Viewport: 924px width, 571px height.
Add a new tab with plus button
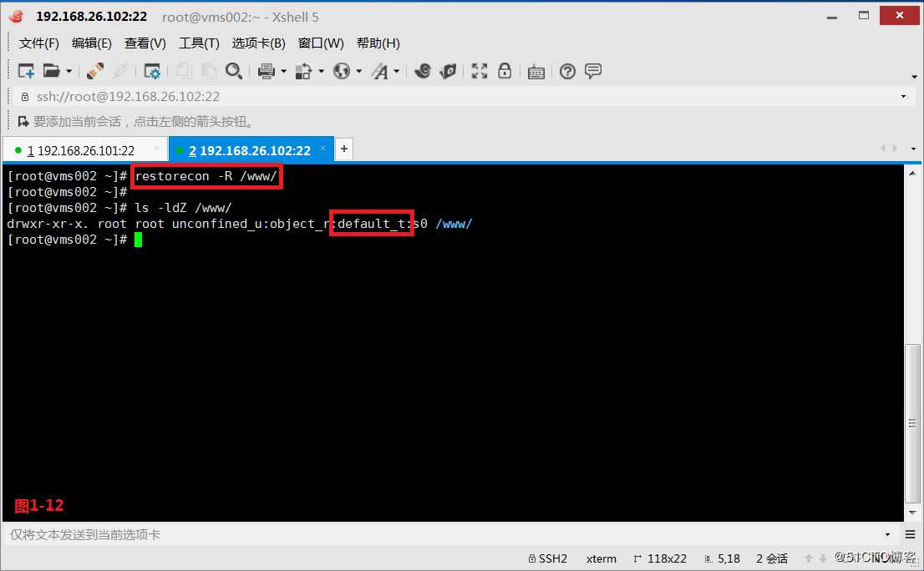(344, 149)
